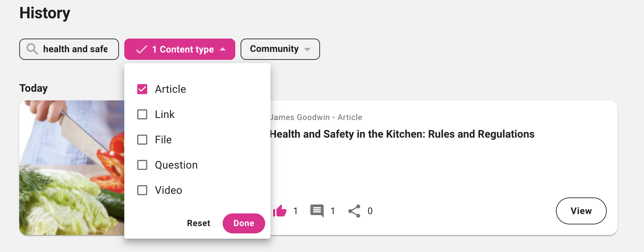Select the Video checkbox
Screen dimensions: 644x252
[x=142, y=190]
